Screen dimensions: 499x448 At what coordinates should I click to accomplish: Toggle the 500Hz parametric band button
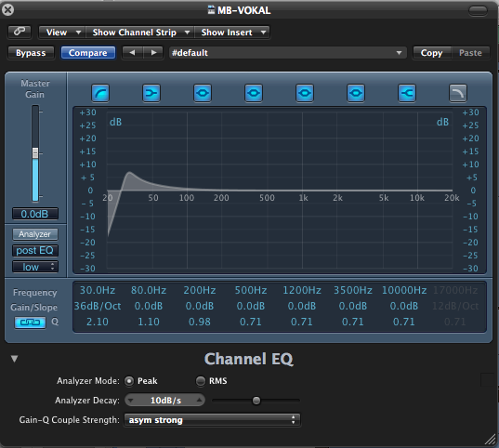[x=254, y=93]
